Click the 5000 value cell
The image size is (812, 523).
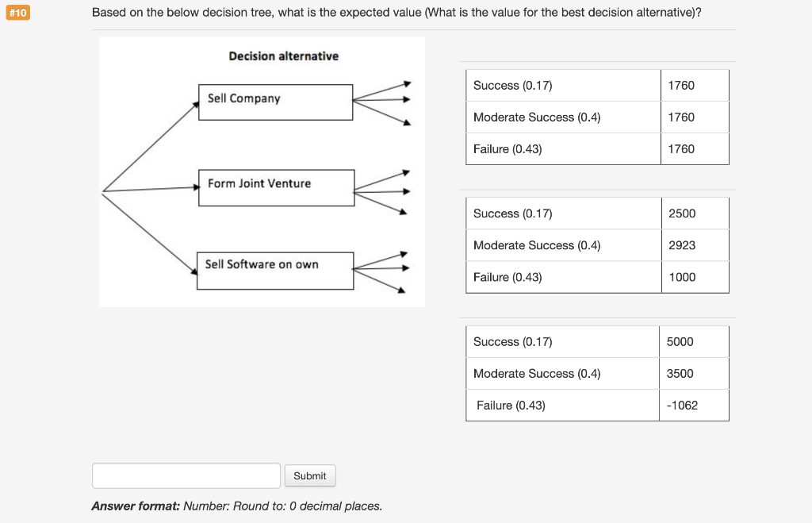(694, 341)
